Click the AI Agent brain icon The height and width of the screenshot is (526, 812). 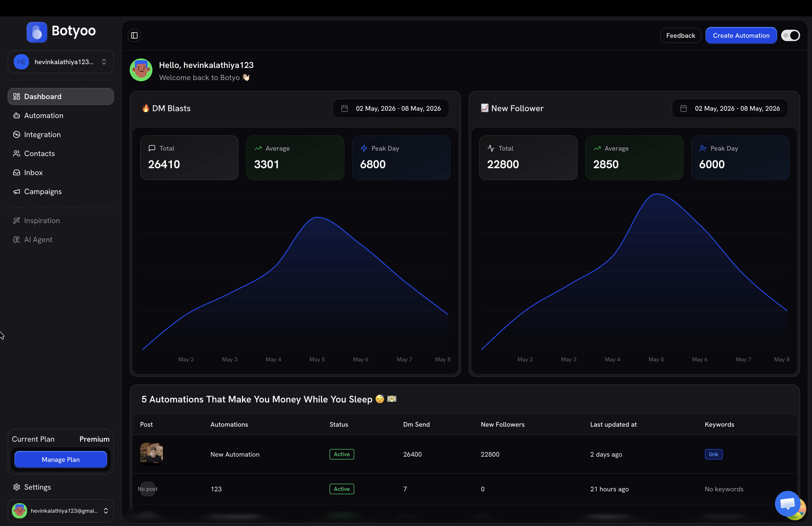(x=16, y=240)
